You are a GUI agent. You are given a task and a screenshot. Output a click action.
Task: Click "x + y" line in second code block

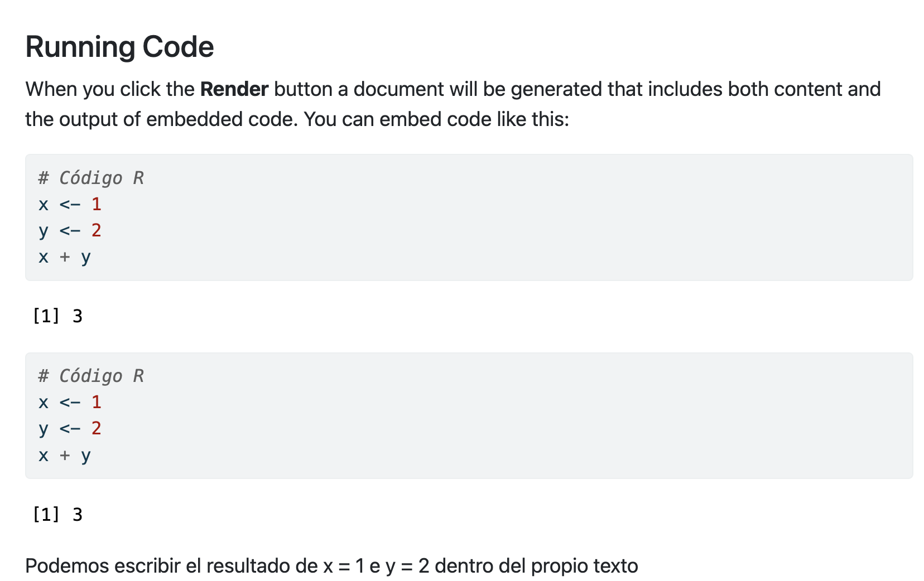click(x=64, y=456)
